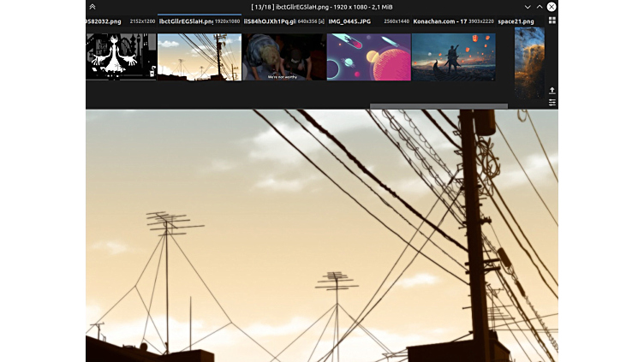Viewport: 644px width, 362px height.
Task: Close the image viewer window
Action: (552, 7)
